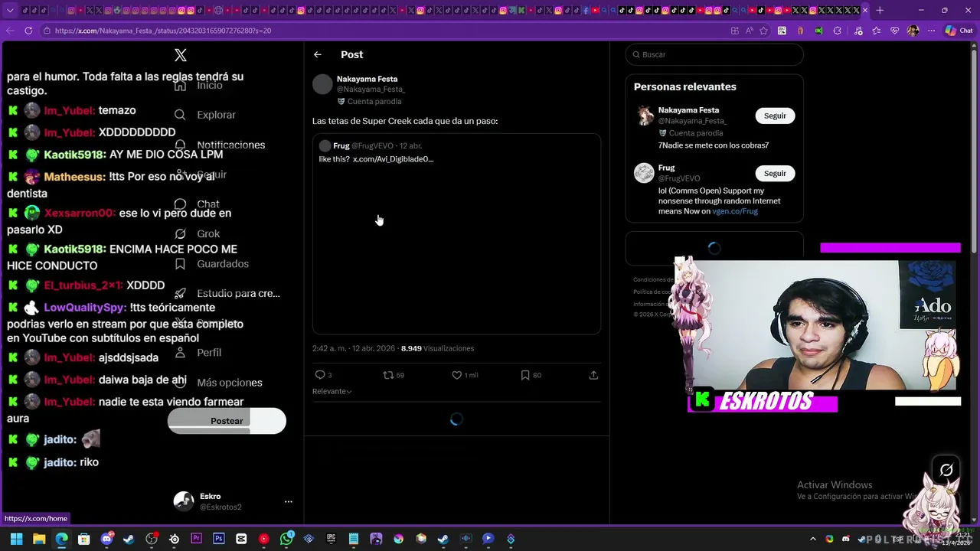Open the tab list dropdown arrow

point(10,10)
